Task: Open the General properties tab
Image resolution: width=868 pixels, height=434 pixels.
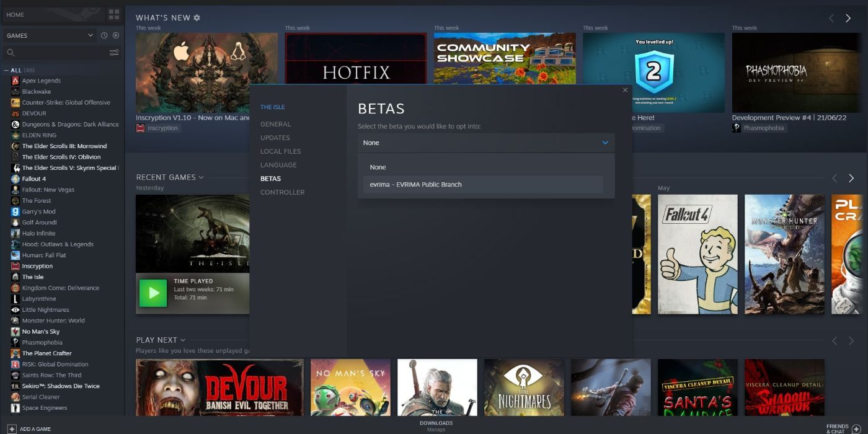Action: pyautogui.click(x=275, y=124)
